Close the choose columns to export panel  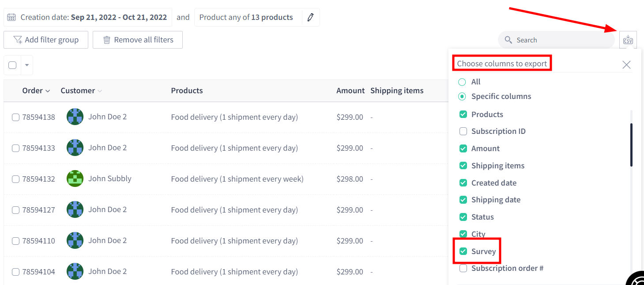tap(626, 65)
